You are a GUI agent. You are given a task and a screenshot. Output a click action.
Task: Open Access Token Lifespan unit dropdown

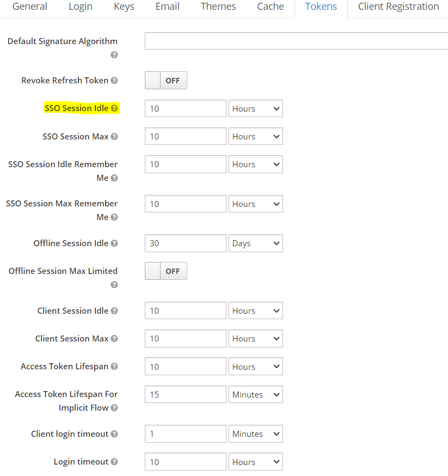click(x=256, y=367)
